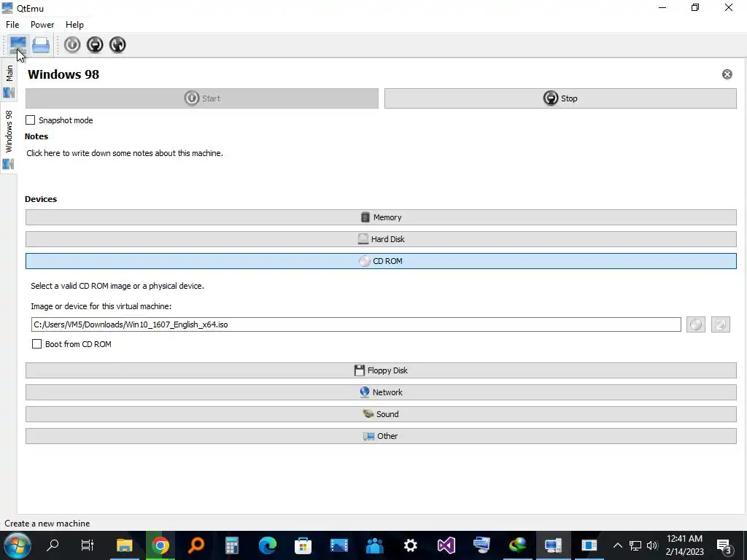Click the select CD ROM device disc icon
The image size is (747, 560).
(695, 324)
